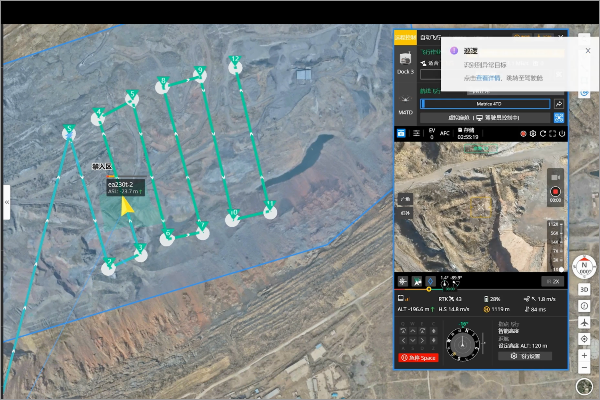The height and width of the screenshot is (400, 600).
Task: Toggle the blue diamond AR icon
Action: pos(430,281)
